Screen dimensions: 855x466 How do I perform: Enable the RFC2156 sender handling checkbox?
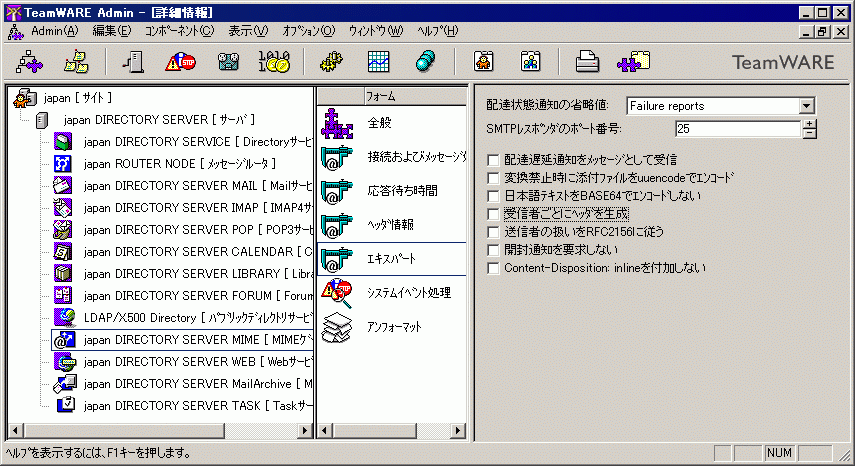493,232
